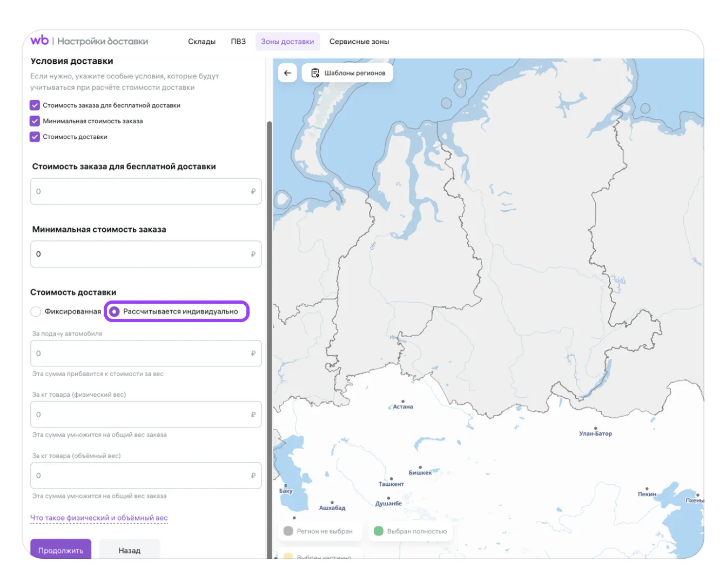Click Бишкек label on the map

coord(420,473)
